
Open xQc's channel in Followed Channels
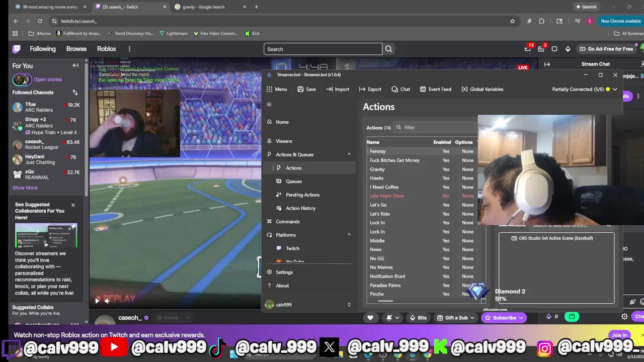click(46, 174)
